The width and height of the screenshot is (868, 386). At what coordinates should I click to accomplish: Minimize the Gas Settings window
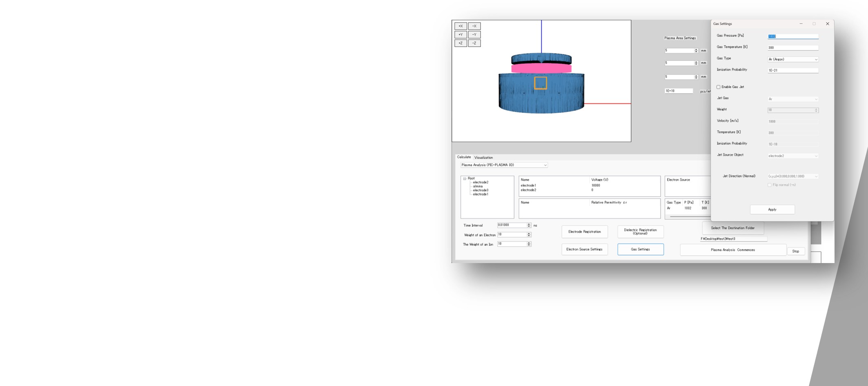click(801, 24)
